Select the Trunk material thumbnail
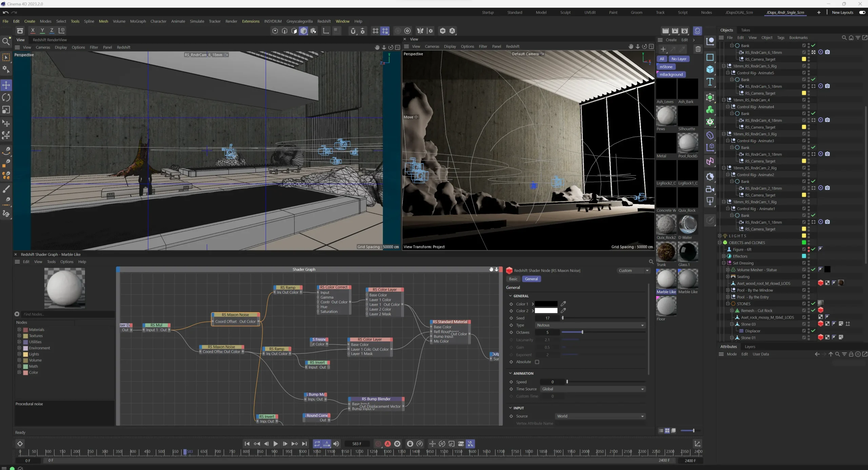This screenshot has width=868, height=470. click(666, 252)
